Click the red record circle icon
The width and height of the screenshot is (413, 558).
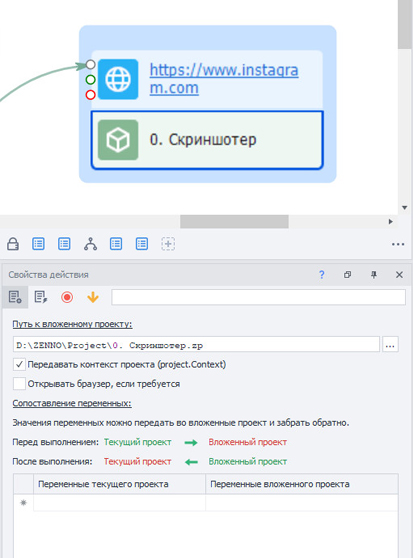click(67, 297)
